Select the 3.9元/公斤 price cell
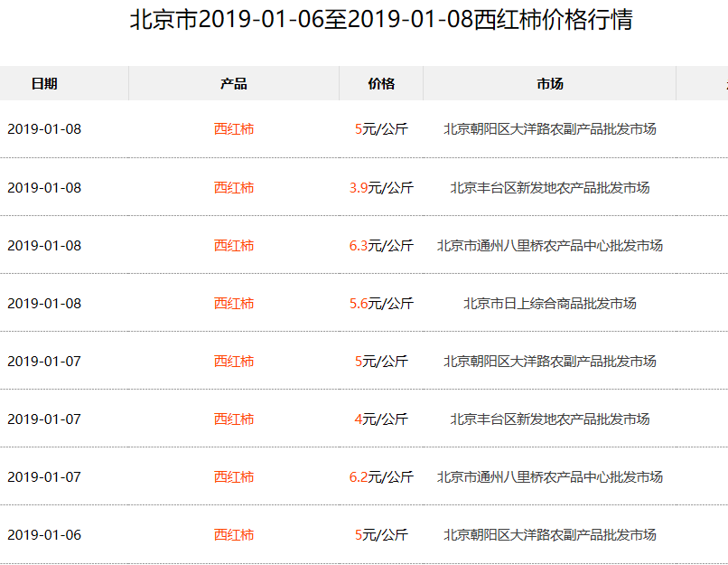Viewport: 728px width, 565px height. tap(381, 188)
